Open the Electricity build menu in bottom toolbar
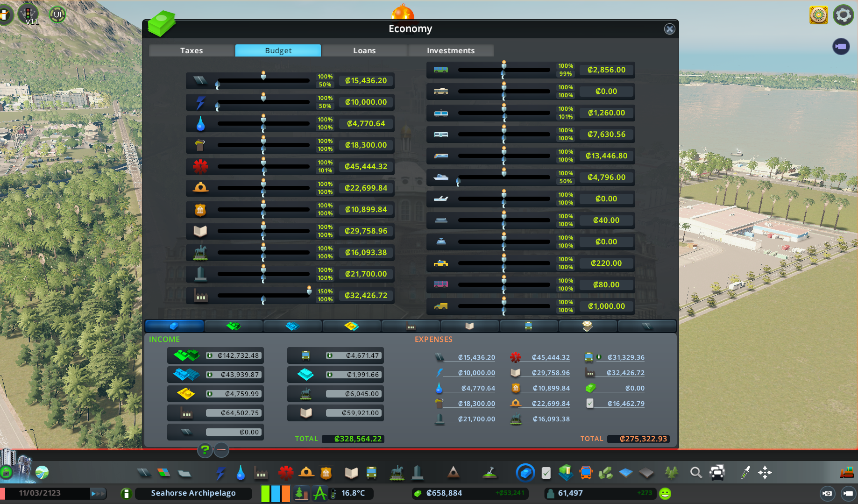Screen dimensions: 858x504 pos(220,473)
